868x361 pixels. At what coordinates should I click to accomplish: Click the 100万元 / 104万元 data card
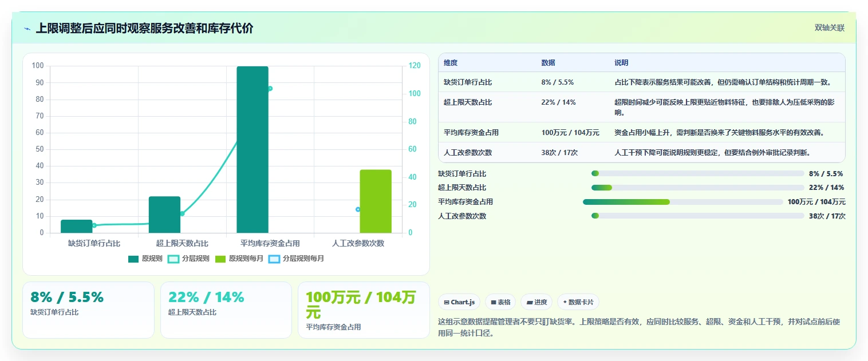(364, 310)
